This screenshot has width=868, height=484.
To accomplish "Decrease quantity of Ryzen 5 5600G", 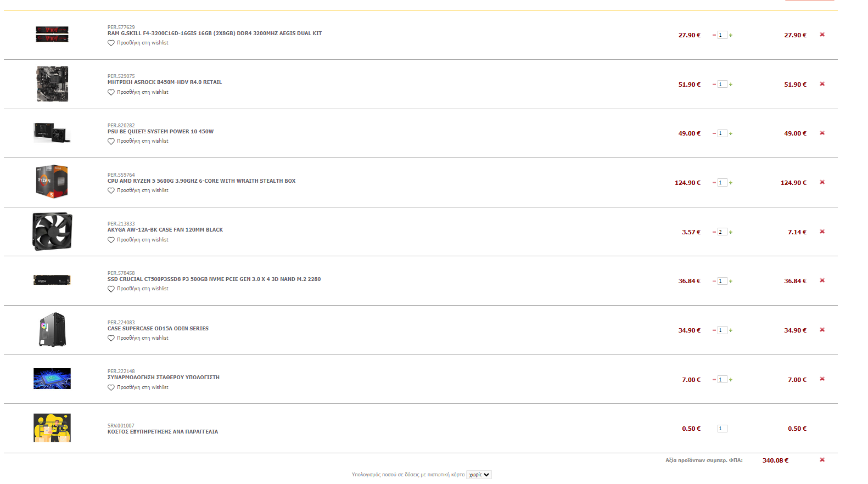I will (x=714, y=183).
